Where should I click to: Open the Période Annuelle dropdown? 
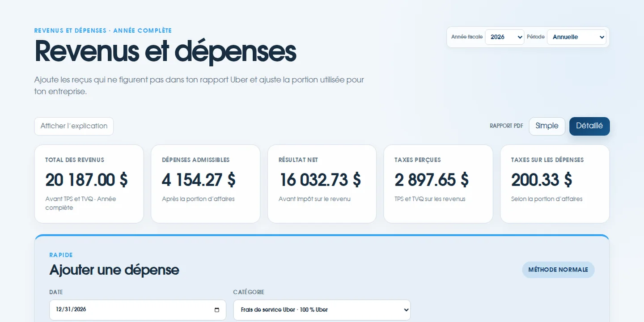(x=576, y=37)
